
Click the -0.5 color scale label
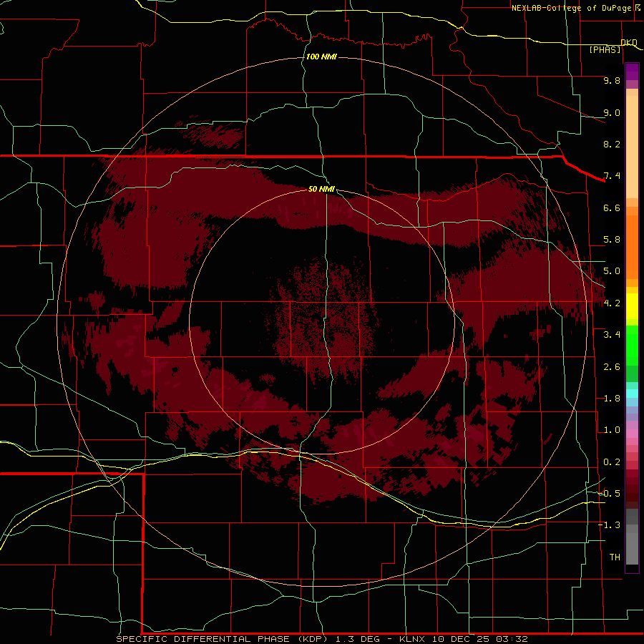pyautogui.click(x=609, y=494)
